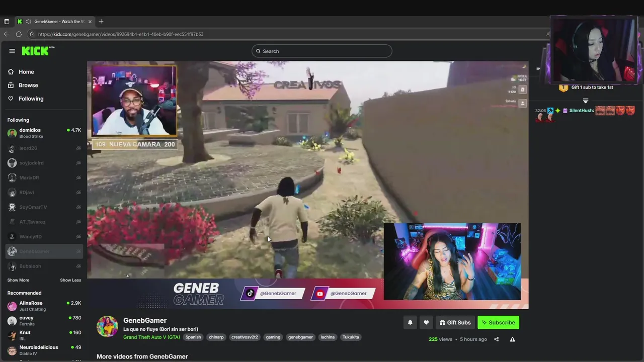Share video using share icon
Screen dimensions: 644x362
tap(496, 339)
